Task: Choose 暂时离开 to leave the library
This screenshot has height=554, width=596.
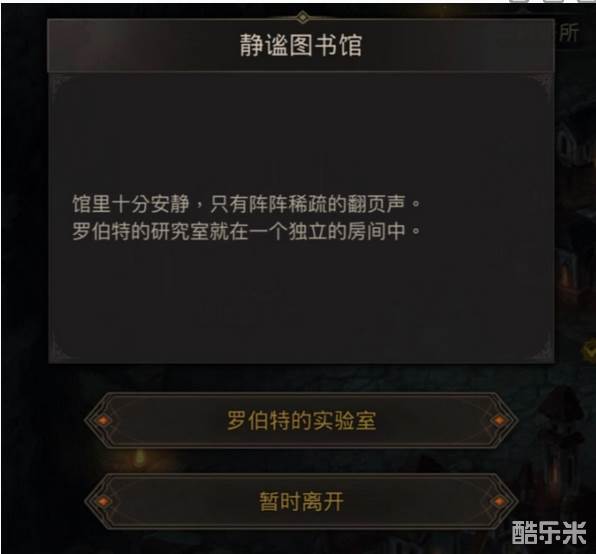Action: (301, 502)
